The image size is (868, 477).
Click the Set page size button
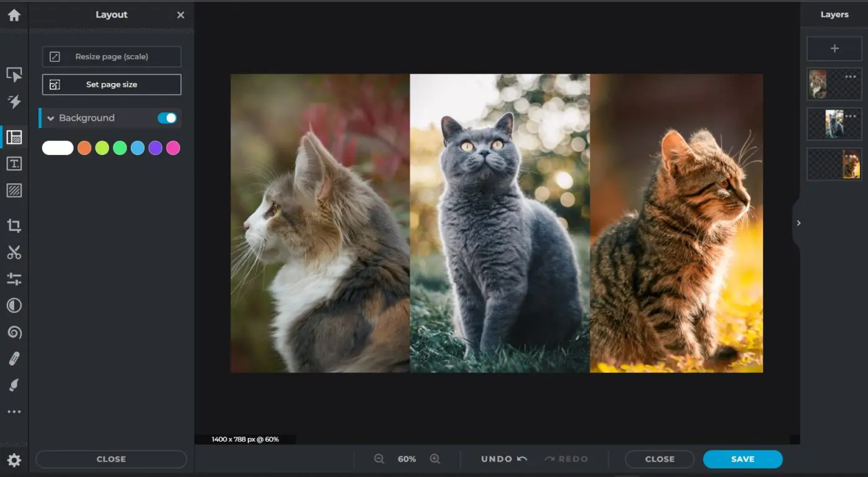[111, 84]
